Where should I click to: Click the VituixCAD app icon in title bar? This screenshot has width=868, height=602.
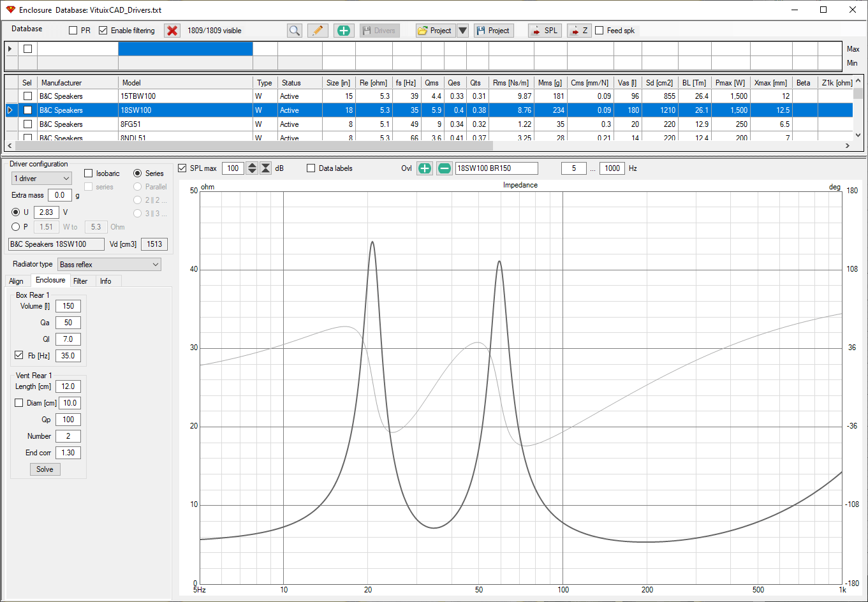click(10, 10)
